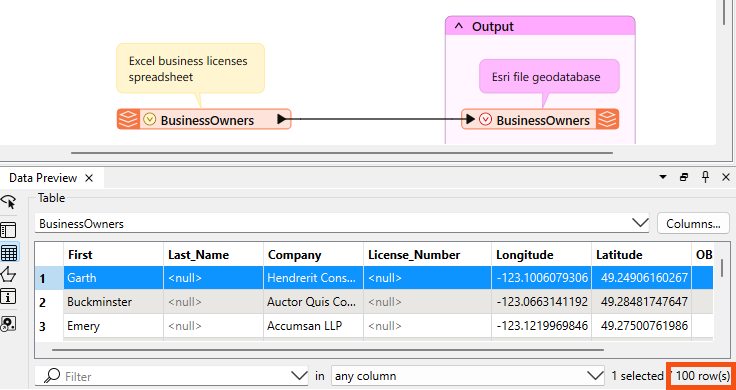
Task: Click latitude value 49.24906160267
Action: point(641,278)
